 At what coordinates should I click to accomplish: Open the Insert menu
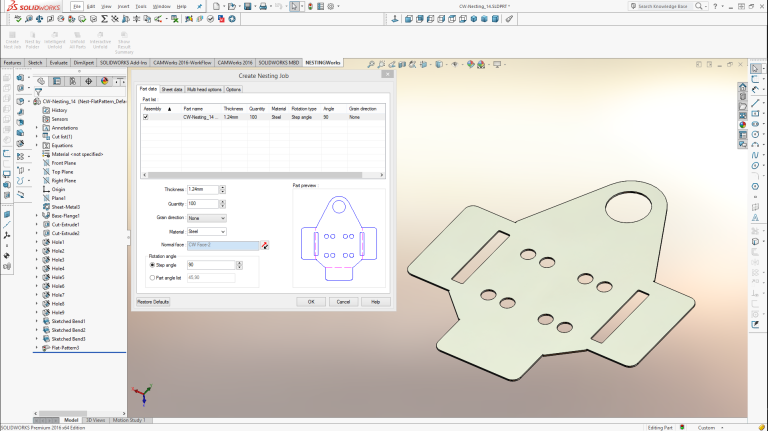coord(123,6)
